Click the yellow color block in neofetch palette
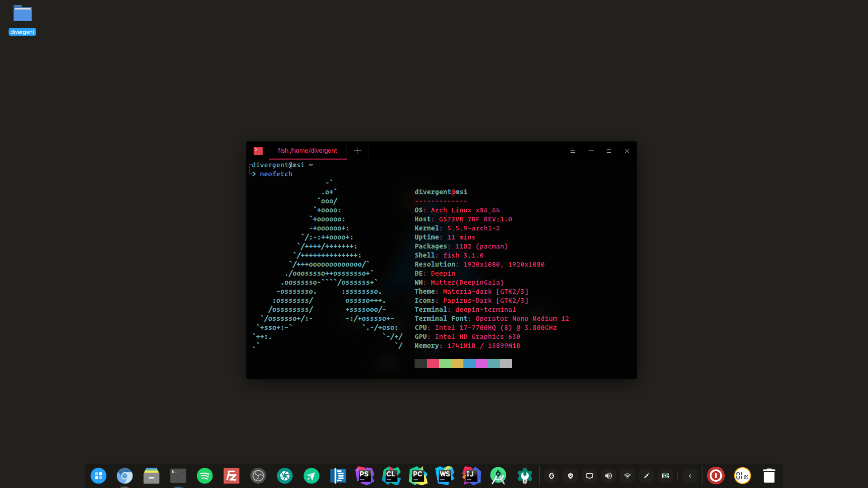 [x=457, y=363]
